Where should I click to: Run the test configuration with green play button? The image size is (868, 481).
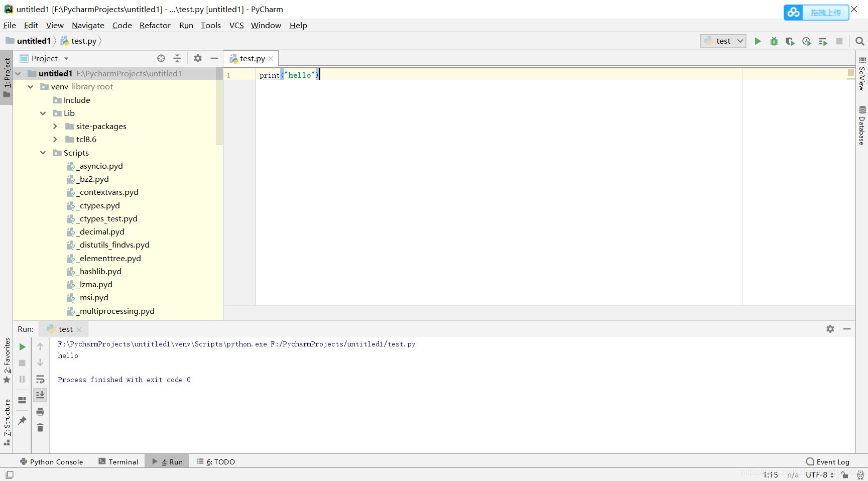[758, 41]
